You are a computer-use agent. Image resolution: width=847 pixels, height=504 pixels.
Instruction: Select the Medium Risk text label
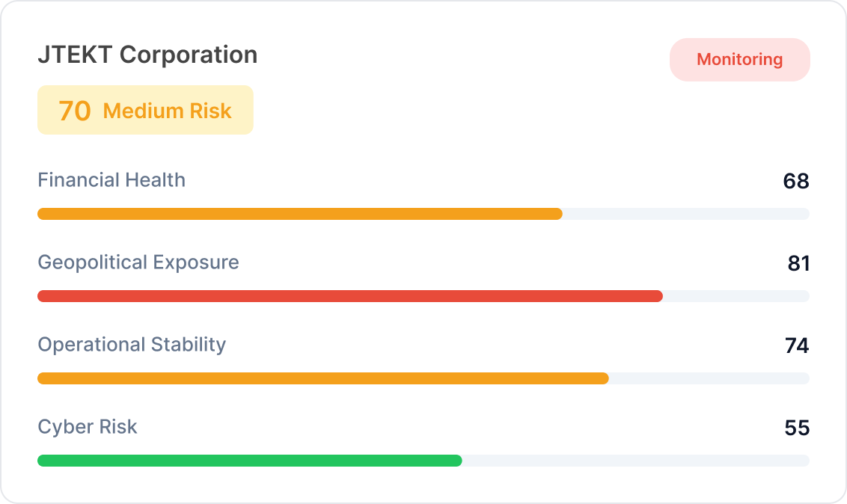pos(166,110)
